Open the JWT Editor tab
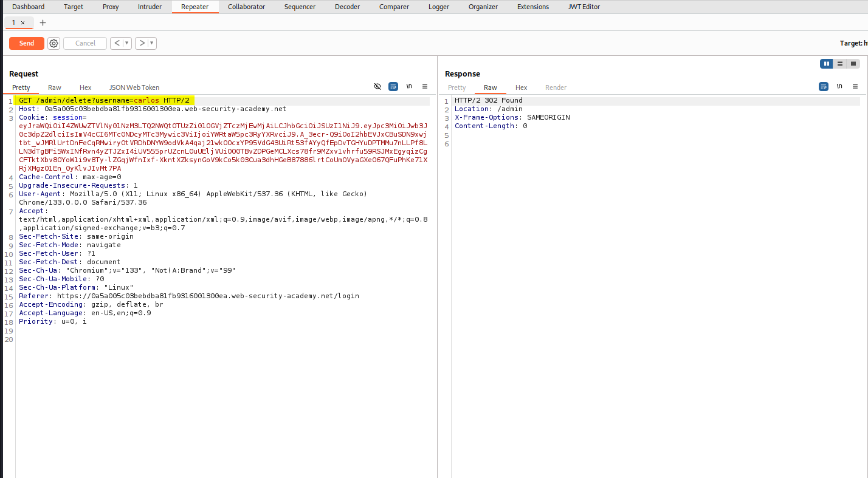868x478 pixels. (583, 7)
